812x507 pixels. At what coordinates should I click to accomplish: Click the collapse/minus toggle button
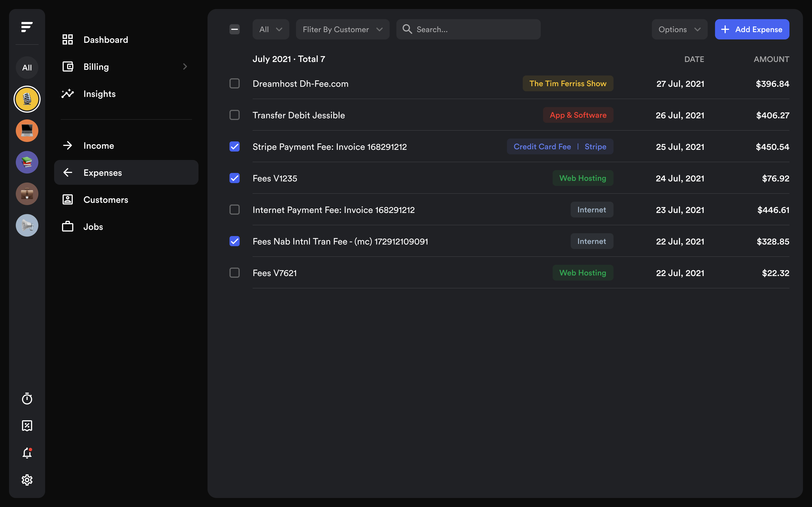[x=234, y=29]
